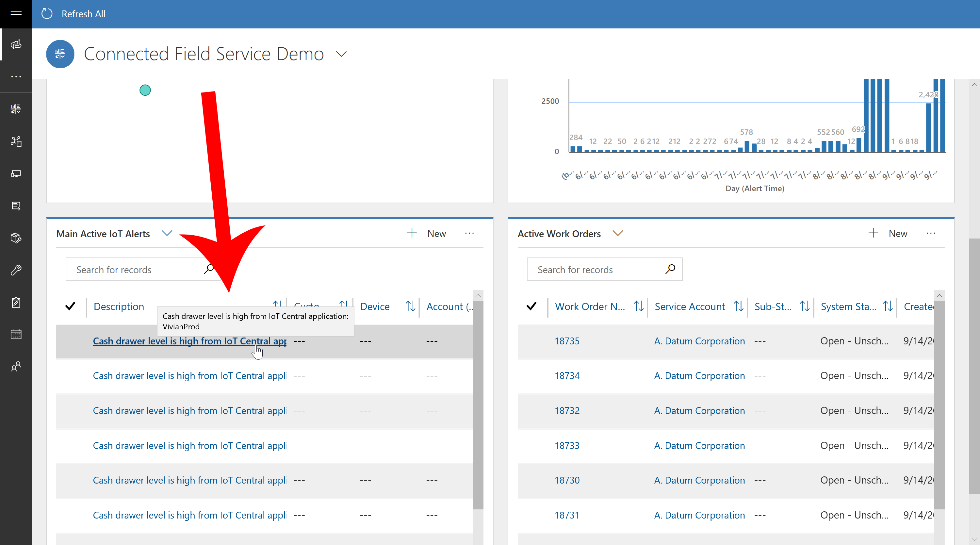The height and width of the screenshot is (545, 980).
Task: Open the wrench tools sidebar icon
Action: click(16, 270)
